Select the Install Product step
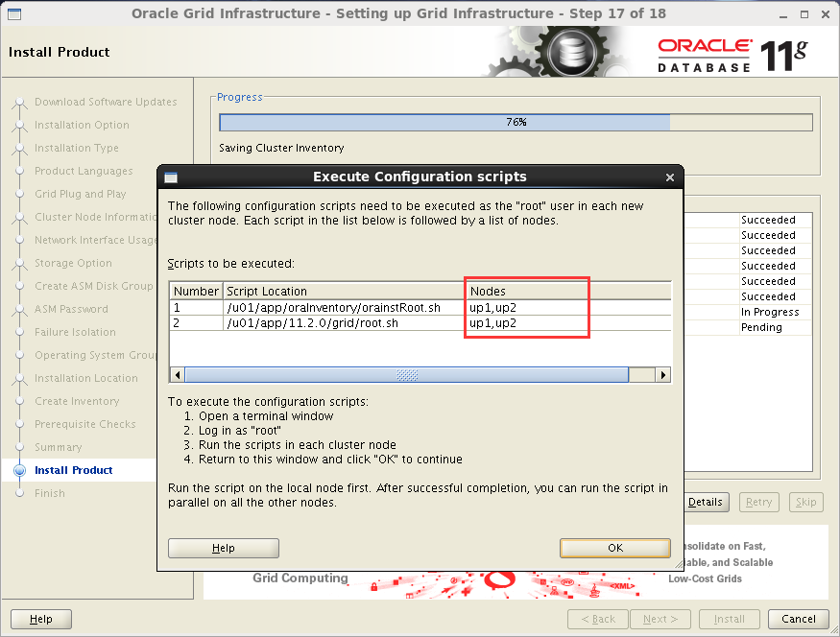The height and width of the screenshot is (637, 840). click(x=73, y=470)
